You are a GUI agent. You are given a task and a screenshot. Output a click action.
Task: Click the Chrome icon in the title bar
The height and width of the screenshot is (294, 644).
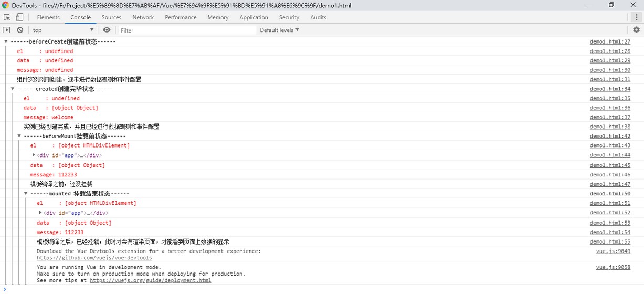pyautogui.click(x=5, y=5)
